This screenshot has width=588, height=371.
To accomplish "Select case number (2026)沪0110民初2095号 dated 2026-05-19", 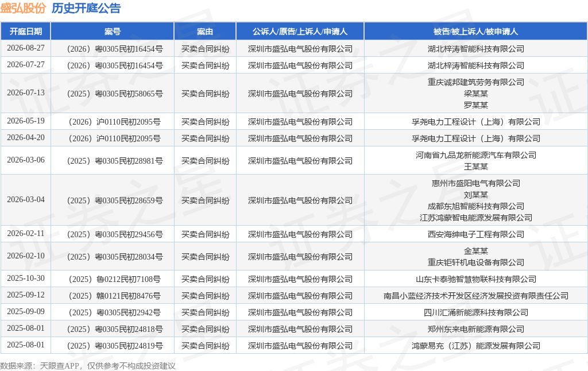I will [x=115, y=122].
